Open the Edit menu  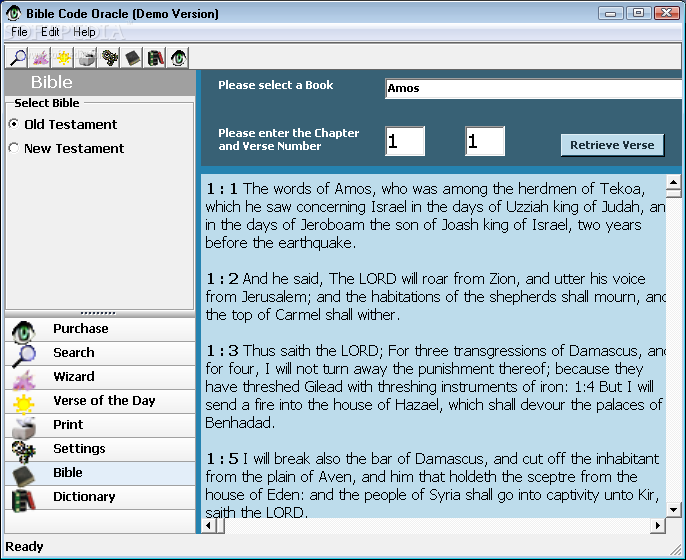tap(50, 32)
